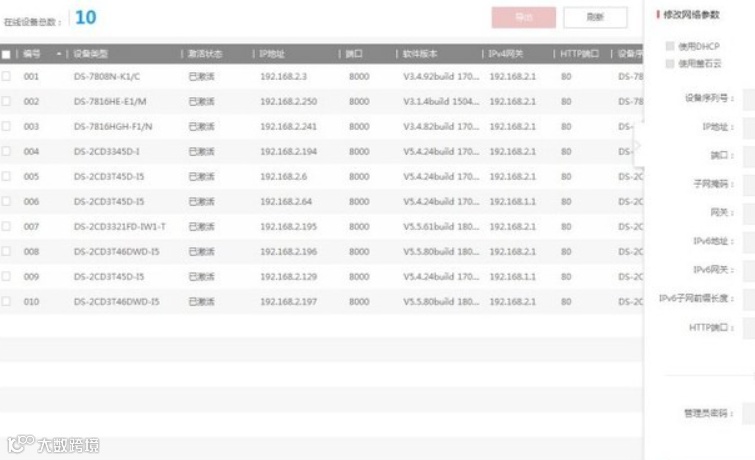Click the row number 005
Screen dimensions: 755x460
[31, 177]
